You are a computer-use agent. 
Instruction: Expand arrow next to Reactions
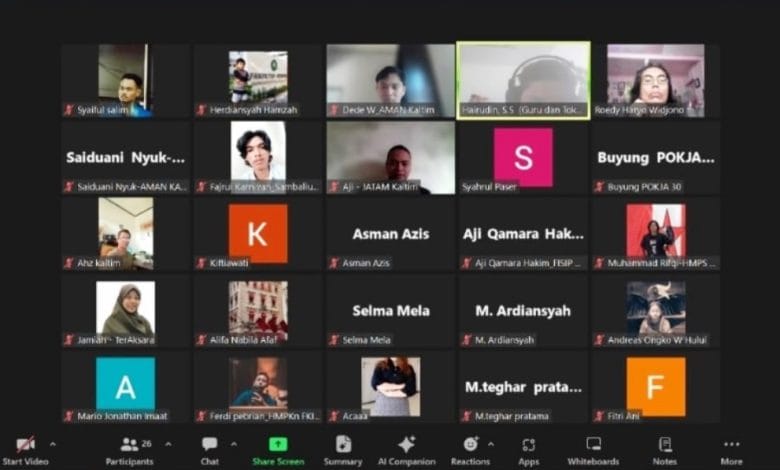point(491,444)
